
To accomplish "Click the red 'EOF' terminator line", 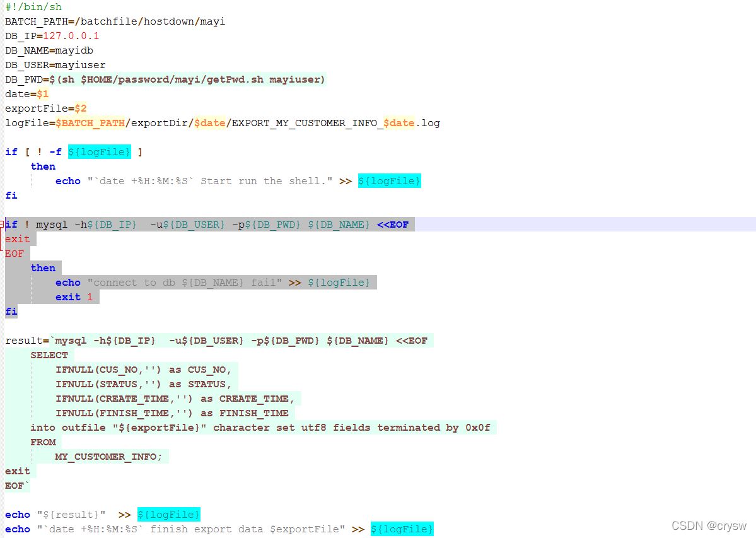I will tap(15, 253).
